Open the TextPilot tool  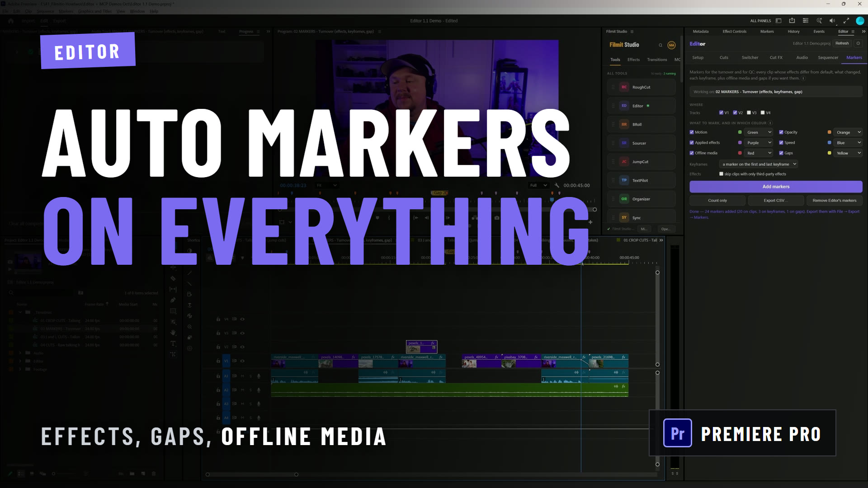[641, 180]
